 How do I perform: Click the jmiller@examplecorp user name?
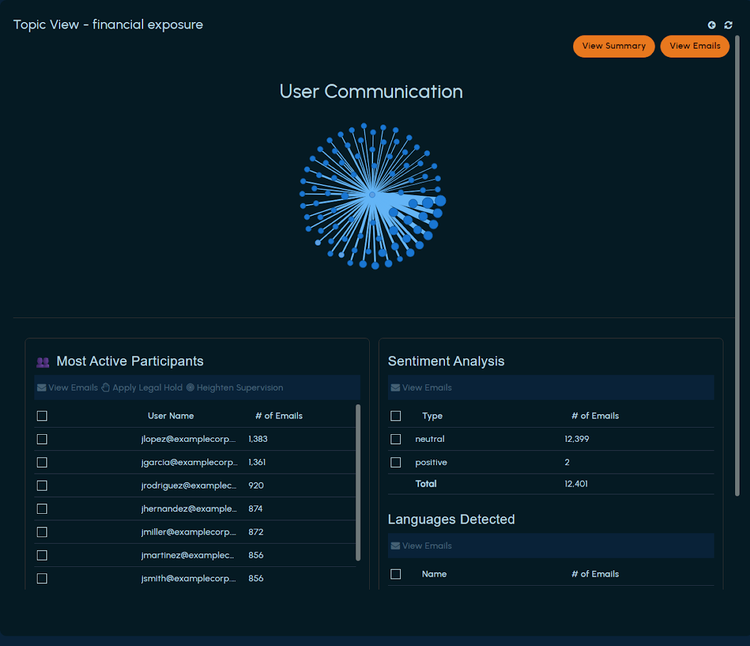coord(188,532)
